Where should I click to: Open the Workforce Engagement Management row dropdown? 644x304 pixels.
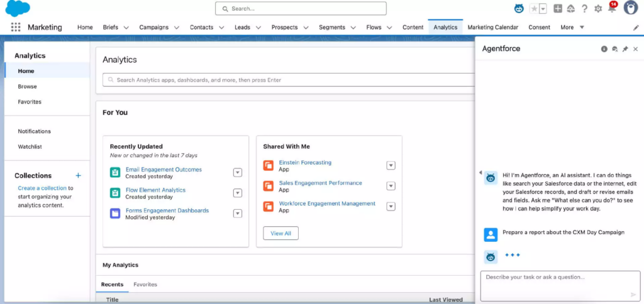click(x=391, y=207)
